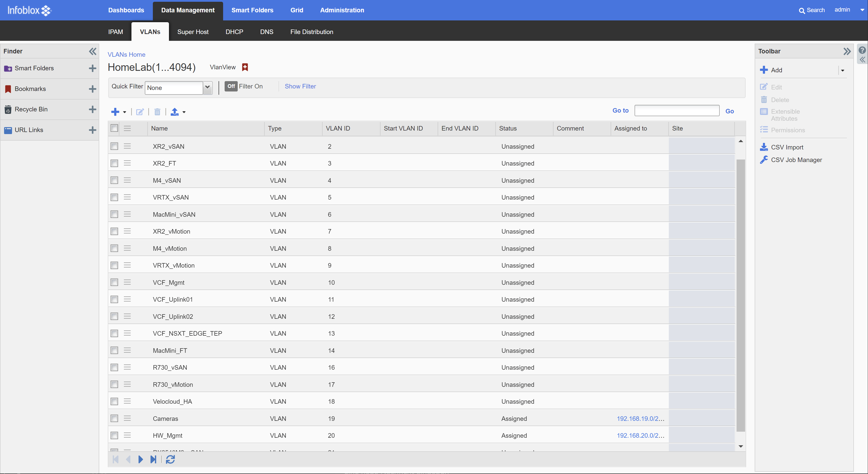This screenshot has width=868, height=474.
Task: Click the help question mark icon
Action: pyautogui.click(x=862, y=50)
